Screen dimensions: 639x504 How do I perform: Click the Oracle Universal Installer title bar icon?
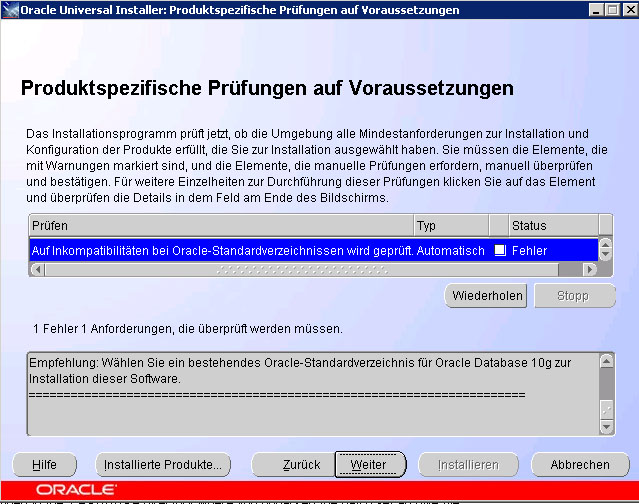point(10,9)
